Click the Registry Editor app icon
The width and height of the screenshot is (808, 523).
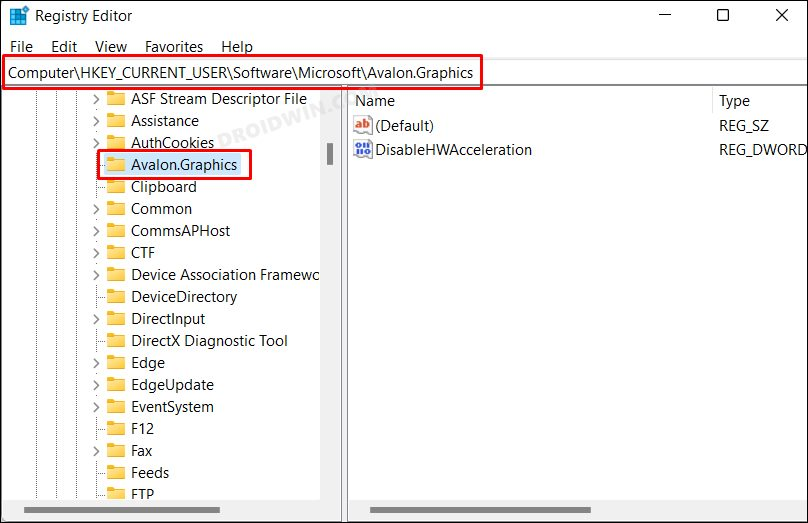(x=19, y=15)
